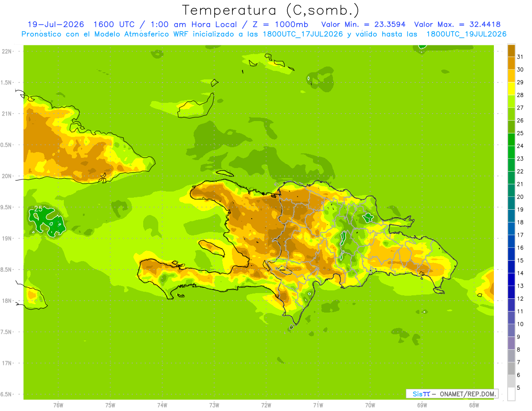Click the "0.5N" latitude axis label
The width and height of the screenshot is (532, 411).
pyautogui.click(x=7, y=145)
